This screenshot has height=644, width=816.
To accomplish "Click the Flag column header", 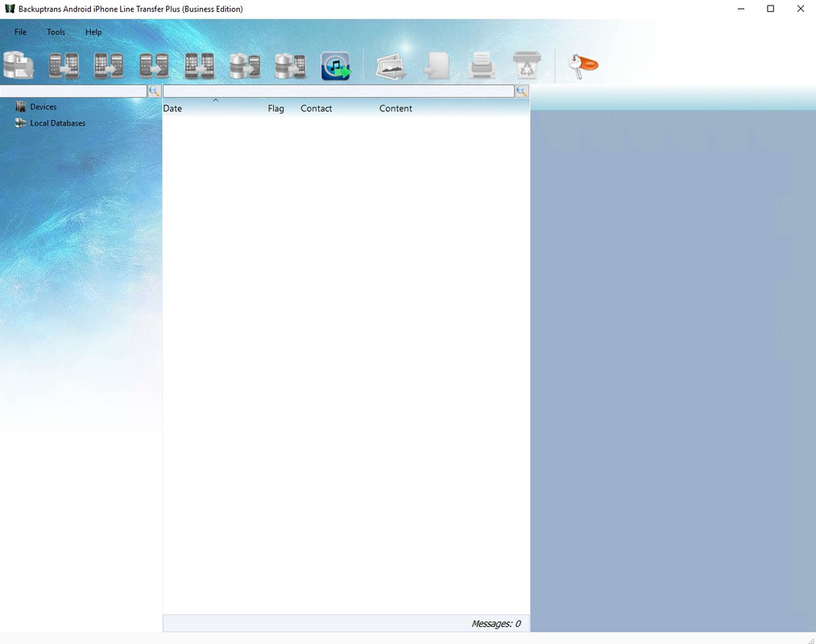I will coord(275,108).
